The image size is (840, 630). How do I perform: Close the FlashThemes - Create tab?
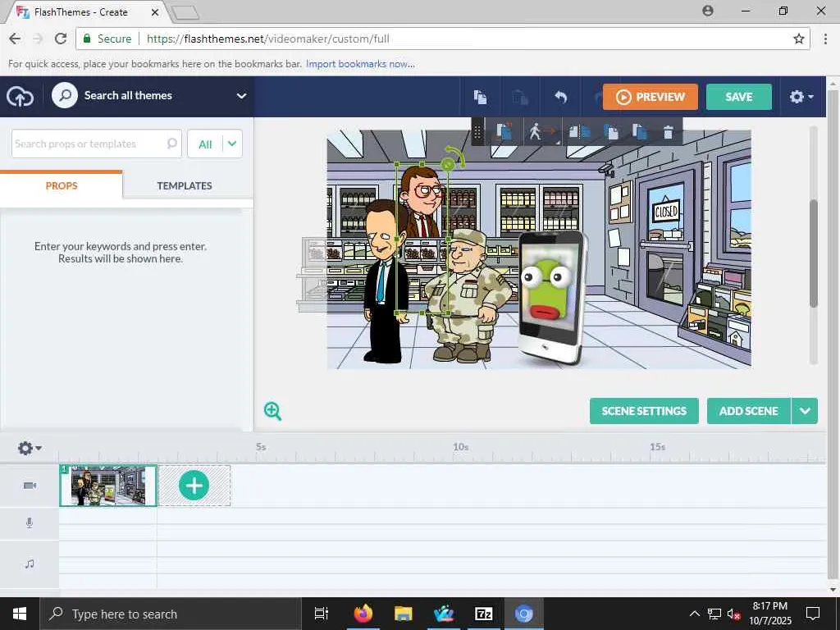point(155,11)
